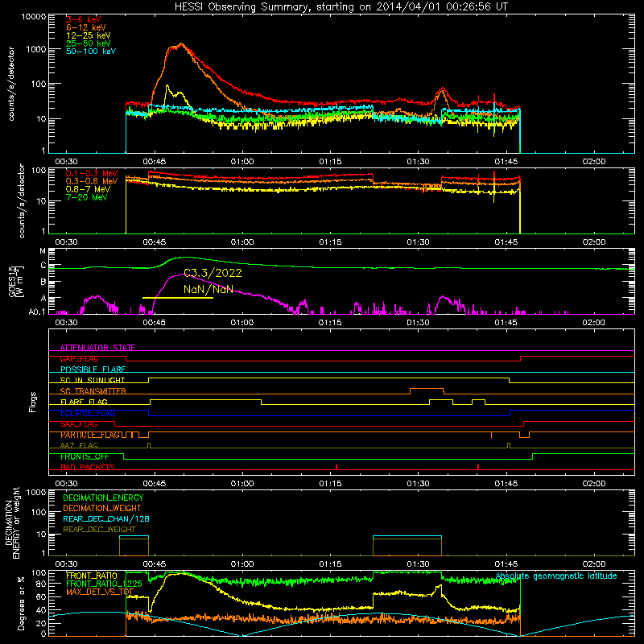This screenshot has height=644, width=644.
Task: Select the 3-6 keV legend label
Action: click(84, 19)
